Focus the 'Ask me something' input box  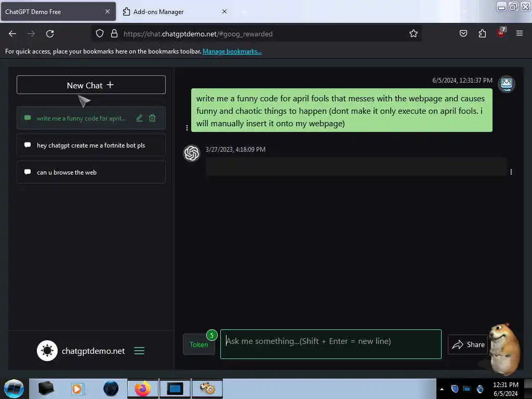click(x=331, y=344)
